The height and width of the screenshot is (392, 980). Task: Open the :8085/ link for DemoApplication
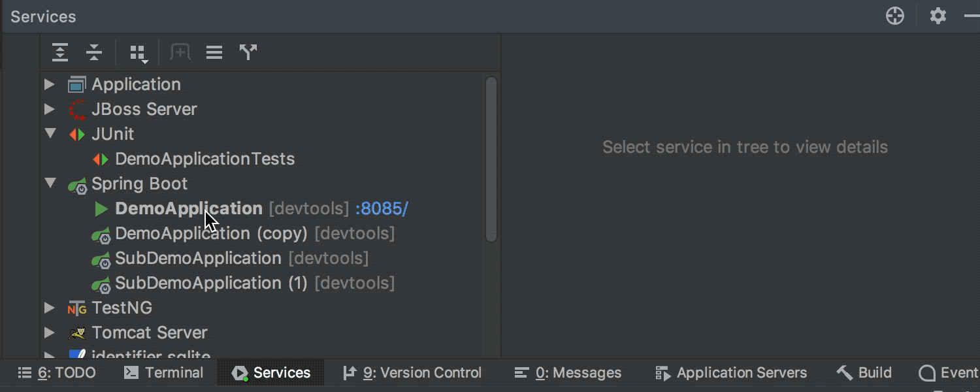[384, 208]
